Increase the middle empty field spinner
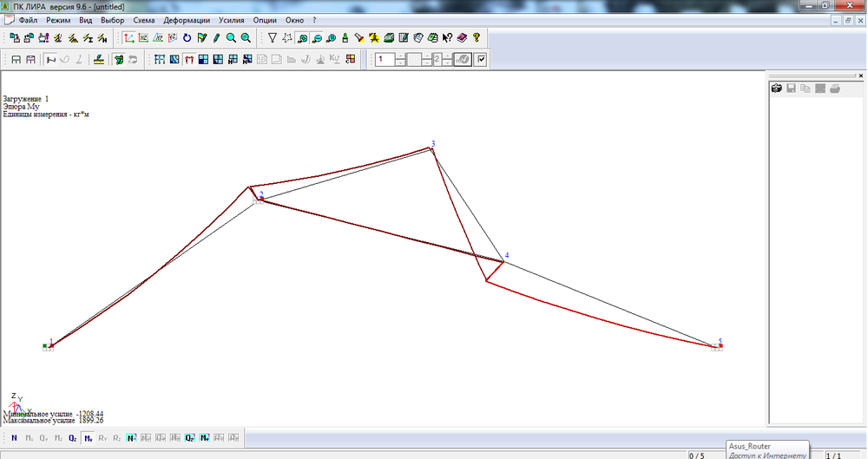The image size is (868, 459). coord(426,56)
